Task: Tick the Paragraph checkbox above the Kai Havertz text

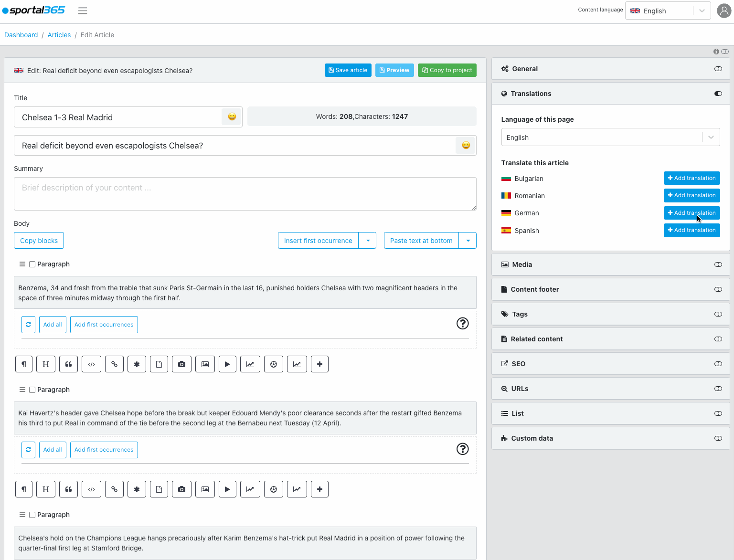Action: 32,390
